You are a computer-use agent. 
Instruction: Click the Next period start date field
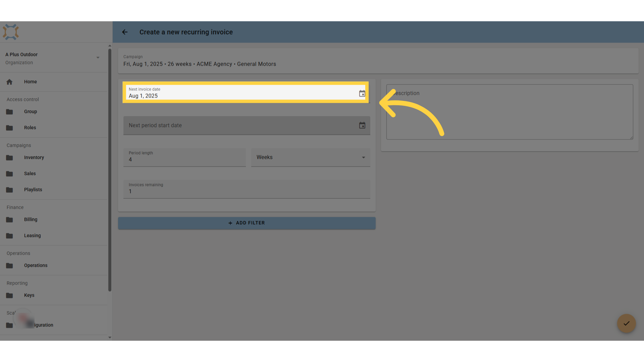point(247,125)
